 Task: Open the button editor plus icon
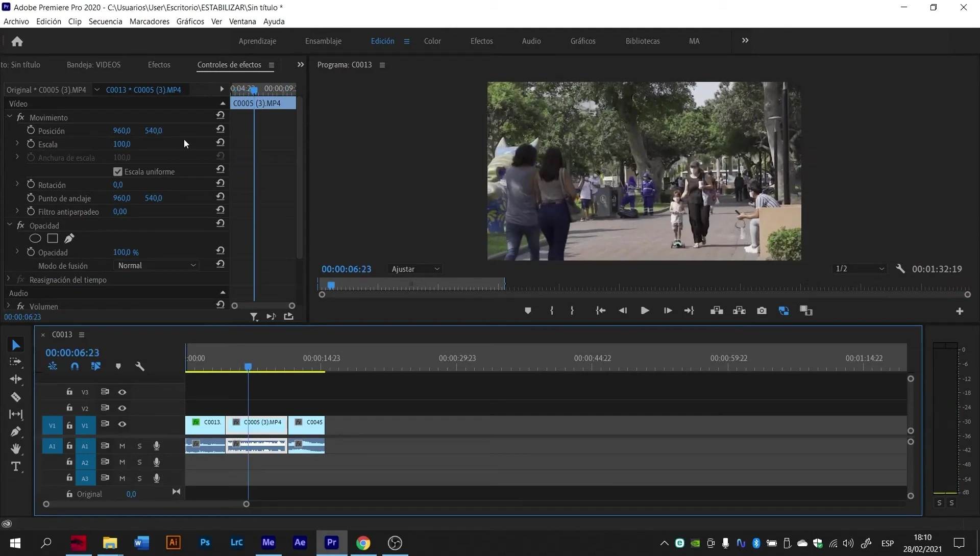point(960,311)
